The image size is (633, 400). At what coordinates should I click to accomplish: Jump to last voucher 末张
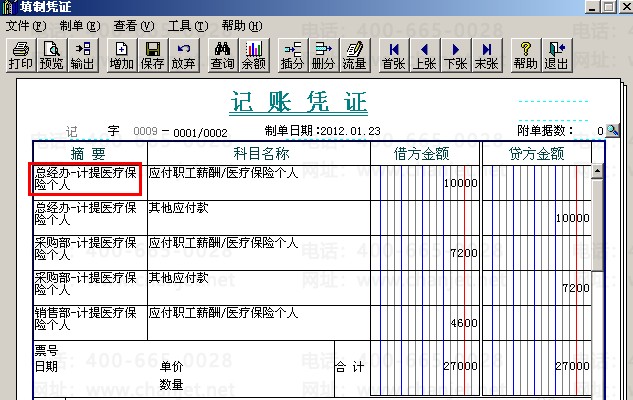(486, 56)
